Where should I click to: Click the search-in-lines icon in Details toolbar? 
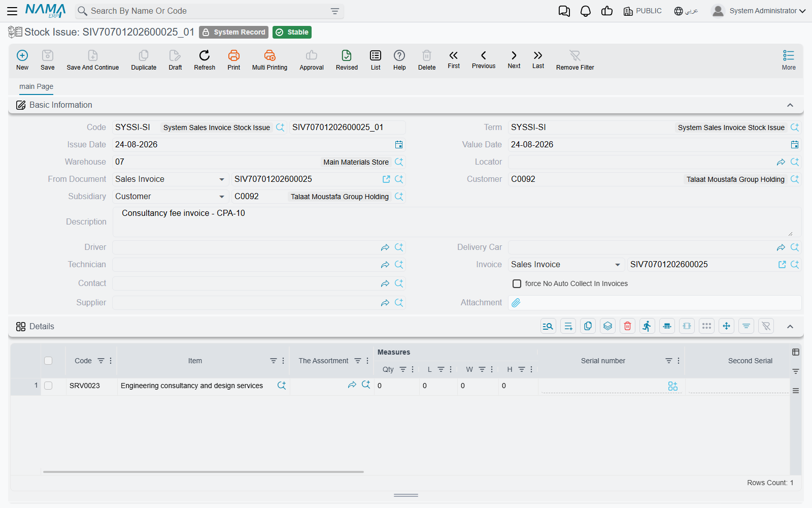[x=548, y=326]
